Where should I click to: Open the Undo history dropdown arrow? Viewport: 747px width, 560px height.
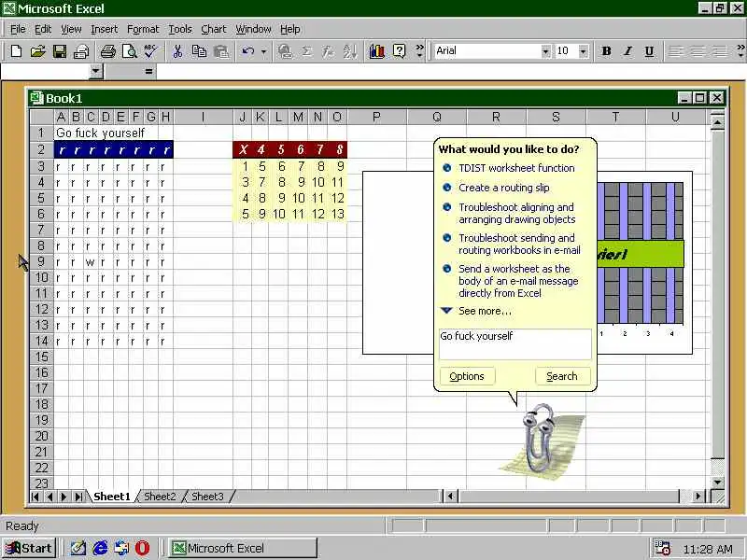click(263, 51)
